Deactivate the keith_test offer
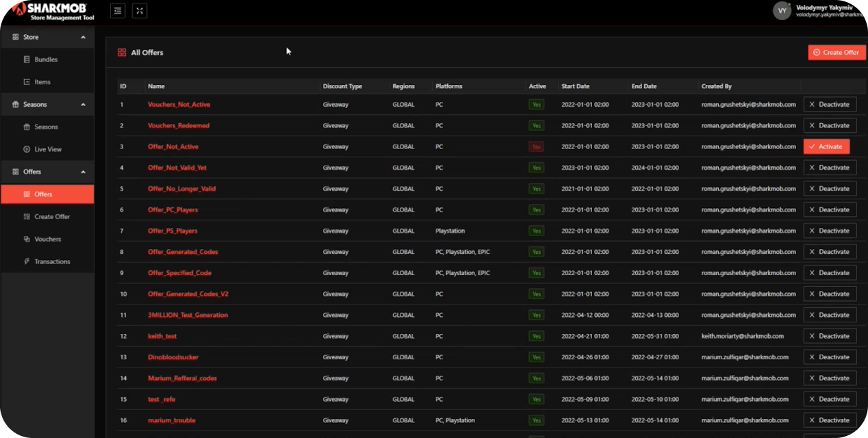The height and width of the screenshot is (438, 868). [x=830, y=336]
